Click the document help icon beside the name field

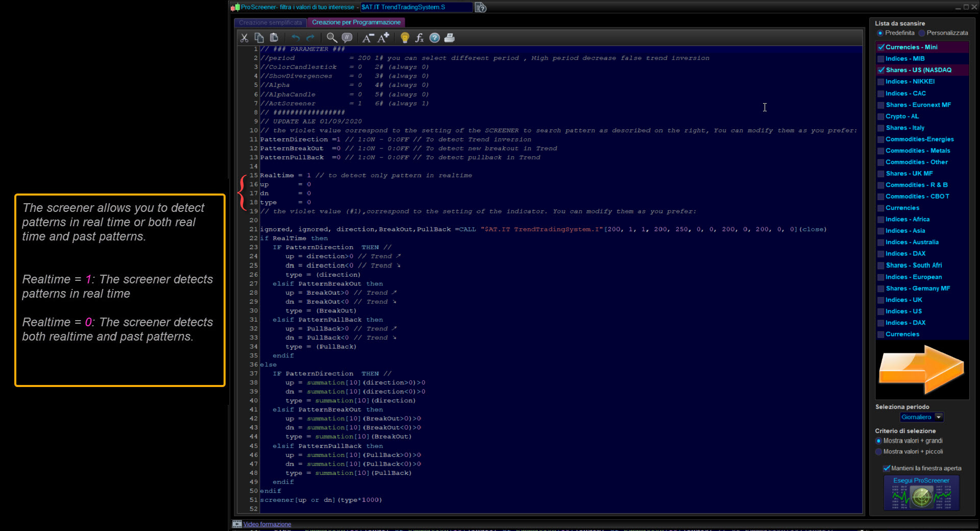tap(480, 7)
